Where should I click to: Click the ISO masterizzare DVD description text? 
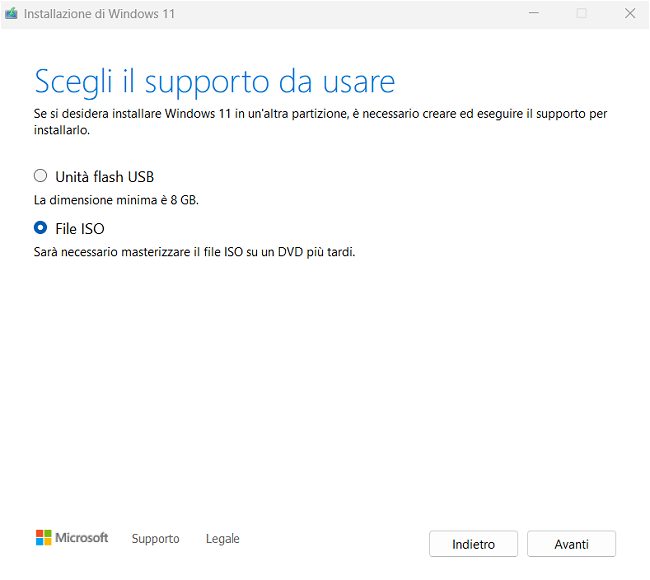click(194, 252)
